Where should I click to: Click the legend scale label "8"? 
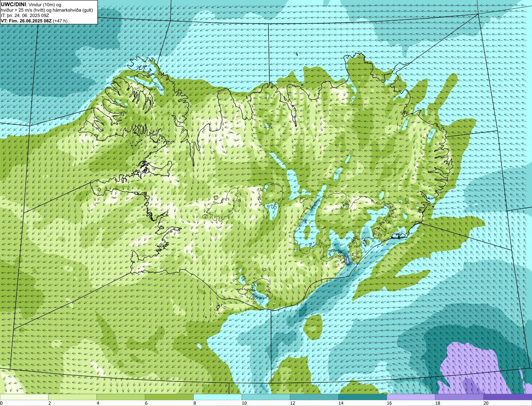click(194, 403)
